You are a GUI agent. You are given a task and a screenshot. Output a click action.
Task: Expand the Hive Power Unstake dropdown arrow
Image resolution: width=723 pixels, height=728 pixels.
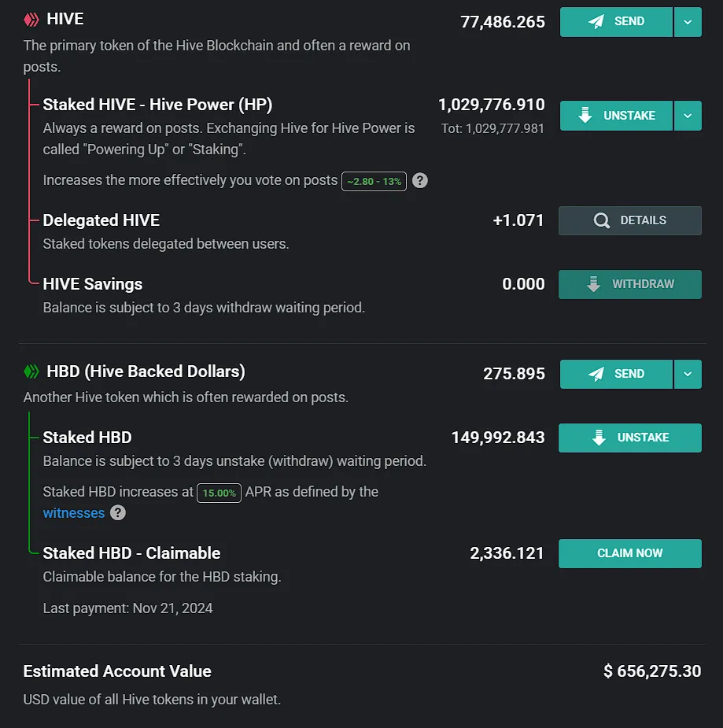click(688, 116)
